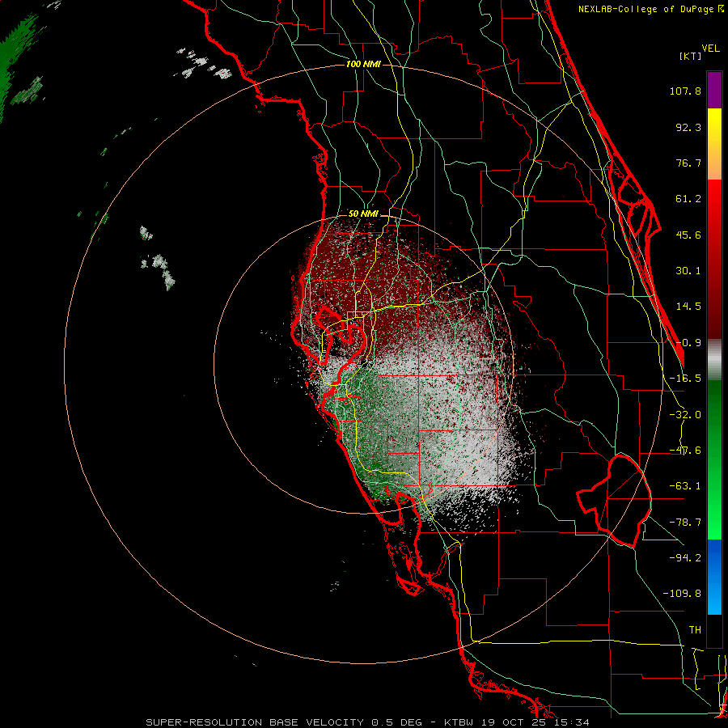This screenshot has width=728, height=728.
Task: Click the 50 NMI range ring label
Action: pos(363,214)
